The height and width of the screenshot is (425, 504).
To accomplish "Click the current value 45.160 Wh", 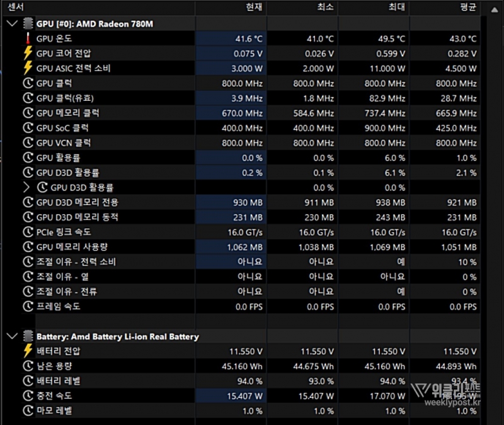I will 242,366.
